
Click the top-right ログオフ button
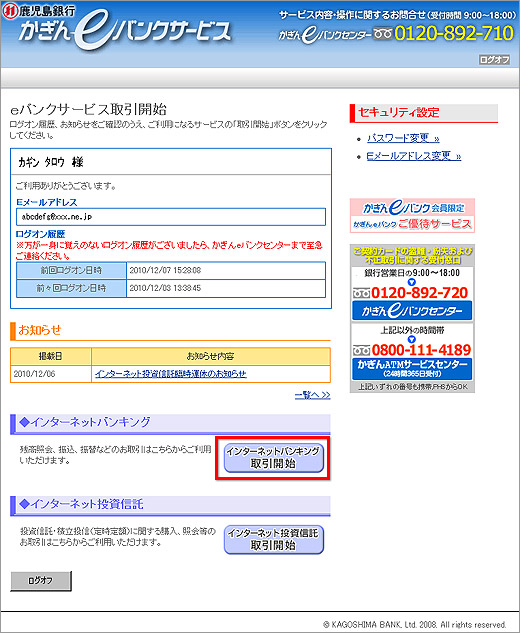[494, 60]
